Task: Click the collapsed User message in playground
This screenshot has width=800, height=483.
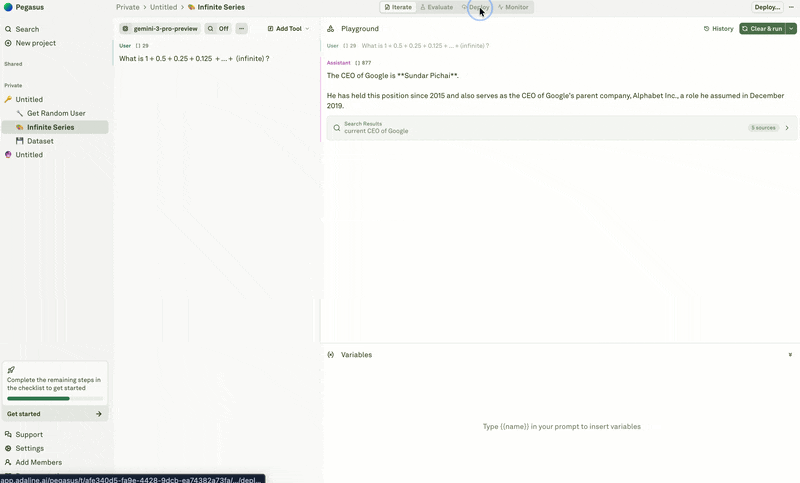Action: point(408,45)
